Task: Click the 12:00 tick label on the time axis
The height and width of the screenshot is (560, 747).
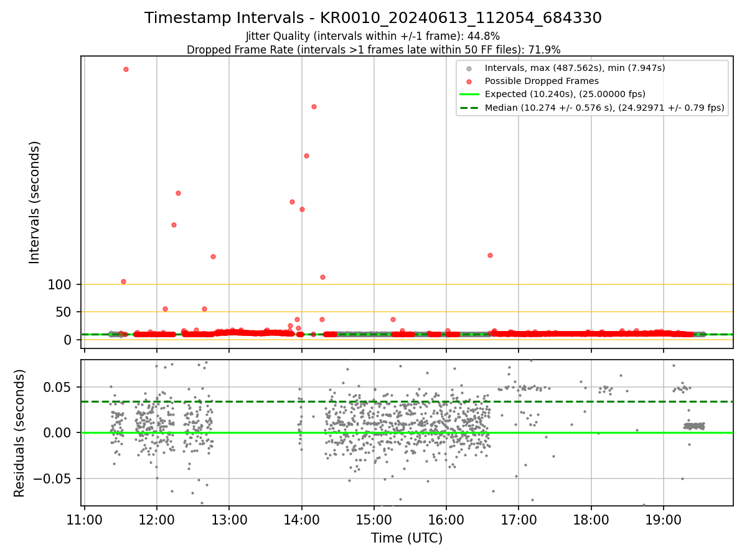Action: [157, 519]
